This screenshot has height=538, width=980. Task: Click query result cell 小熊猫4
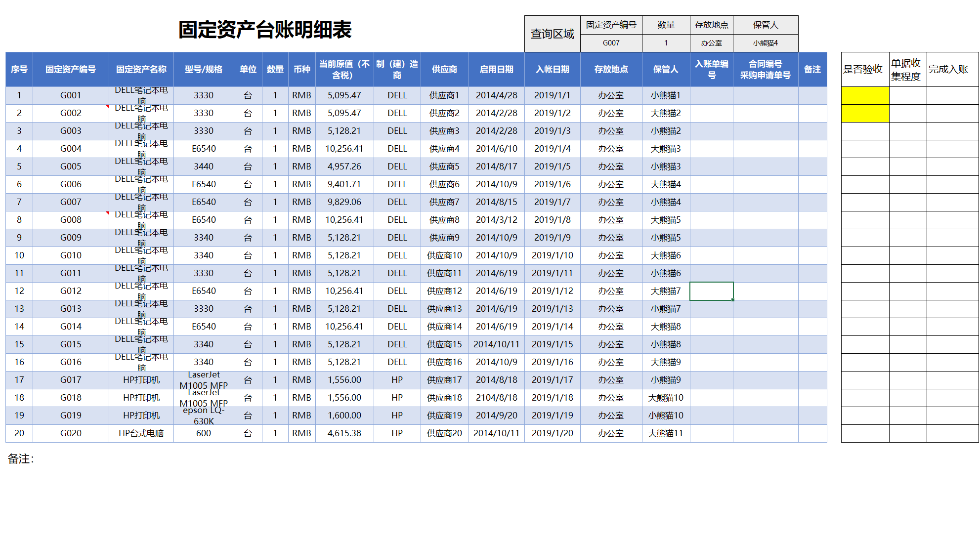766,43
